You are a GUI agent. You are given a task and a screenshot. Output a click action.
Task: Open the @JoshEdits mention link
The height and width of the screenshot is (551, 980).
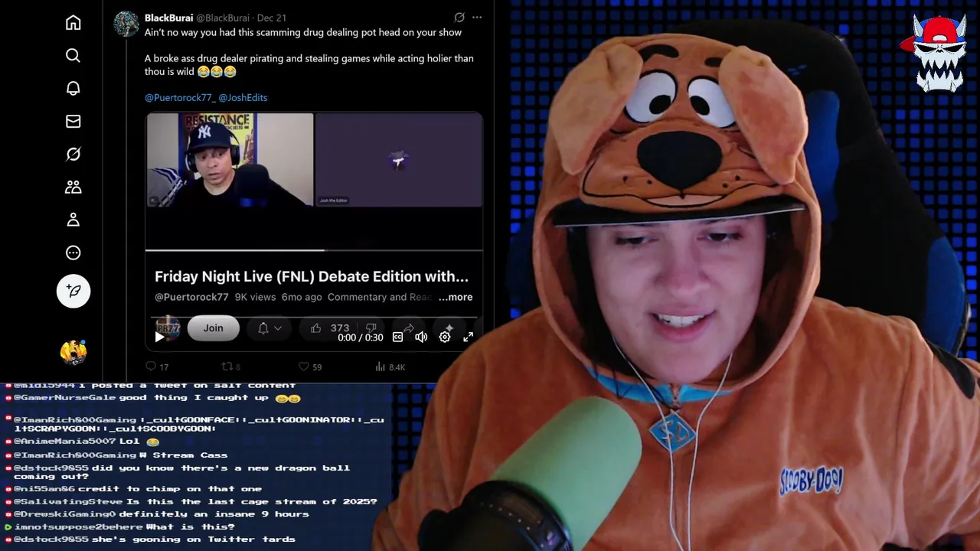[x=243, y=98]
